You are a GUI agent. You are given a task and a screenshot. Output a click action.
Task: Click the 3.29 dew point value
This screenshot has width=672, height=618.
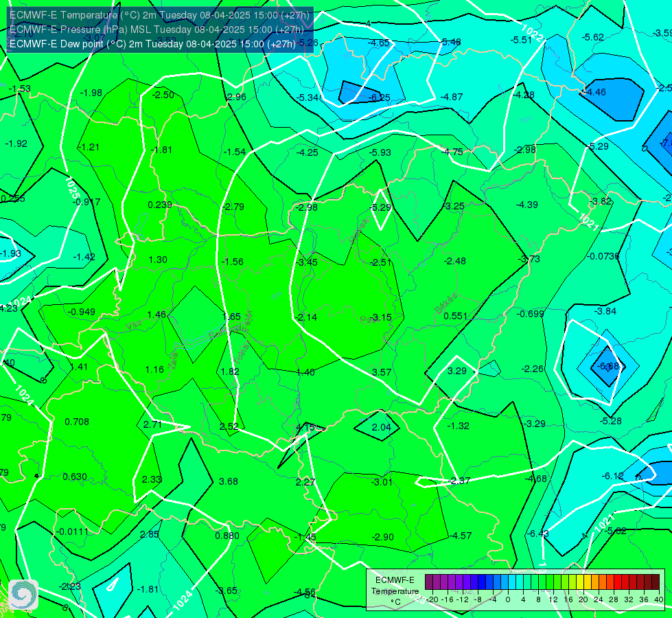(x=457, y=371)
